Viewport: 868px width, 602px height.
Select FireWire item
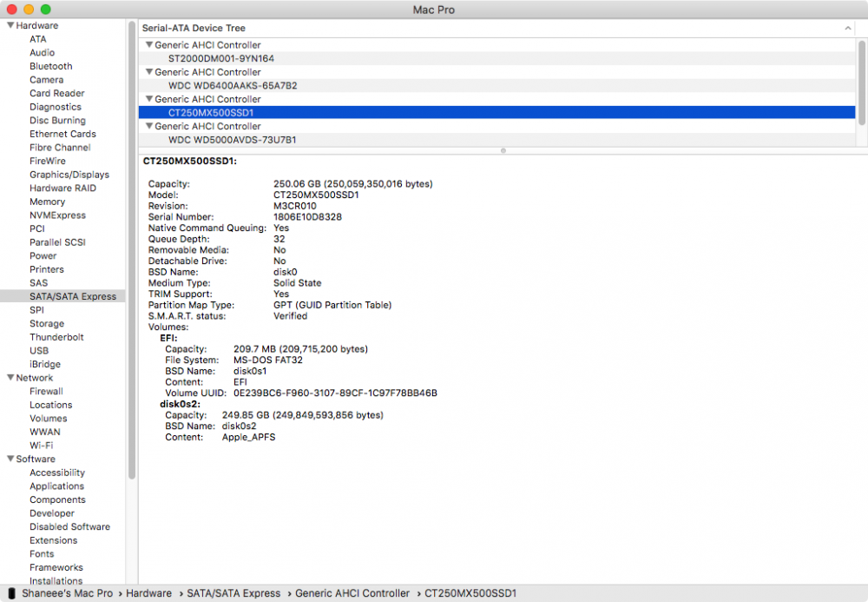[48, 162]
